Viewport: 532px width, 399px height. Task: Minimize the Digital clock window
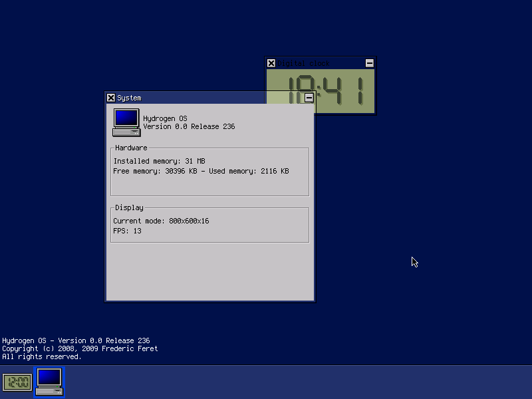pyautogui.click(x=370, y=63)
